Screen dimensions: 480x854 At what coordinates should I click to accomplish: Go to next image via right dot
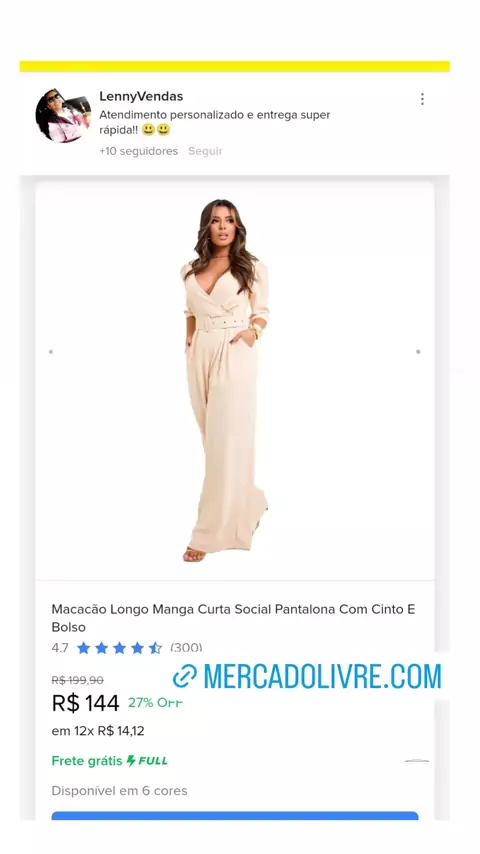418,352
